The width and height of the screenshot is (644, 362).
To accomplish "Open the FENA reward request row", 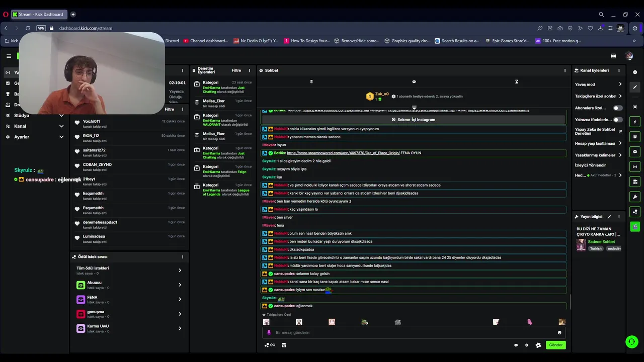I will coord(129,299).
